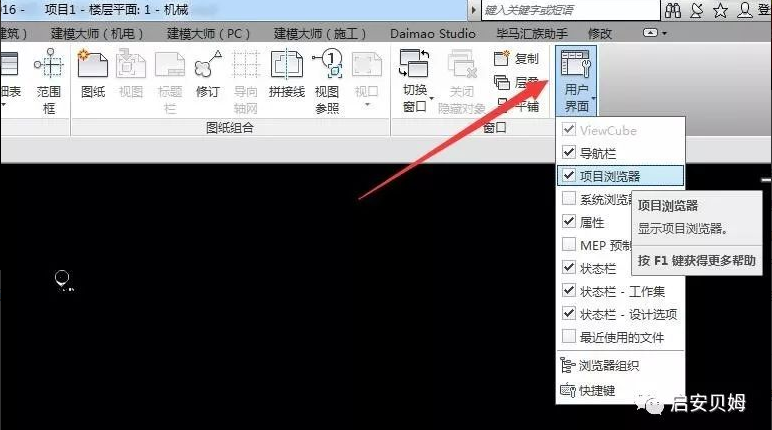Screen dimensions: 772x430
Task: Select the Matchline (拼接线) tool
Action: (x=287, y=74)
